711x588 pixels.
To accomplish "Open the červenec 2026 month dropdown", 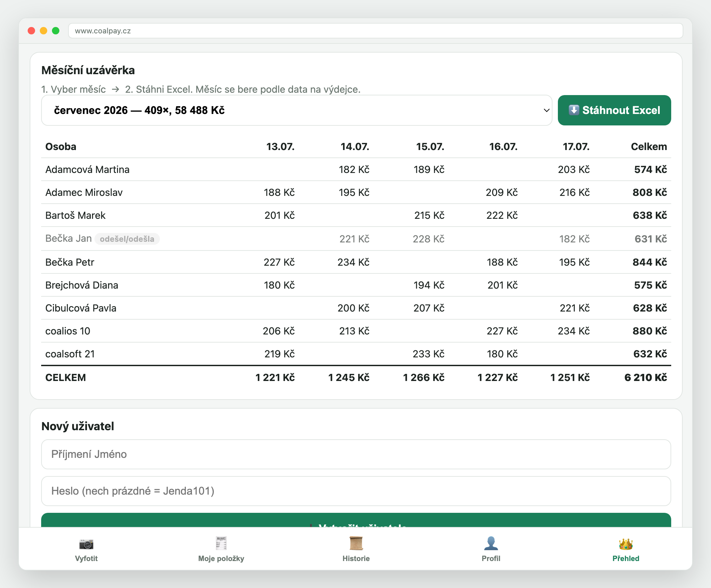I will click(296, 110).
